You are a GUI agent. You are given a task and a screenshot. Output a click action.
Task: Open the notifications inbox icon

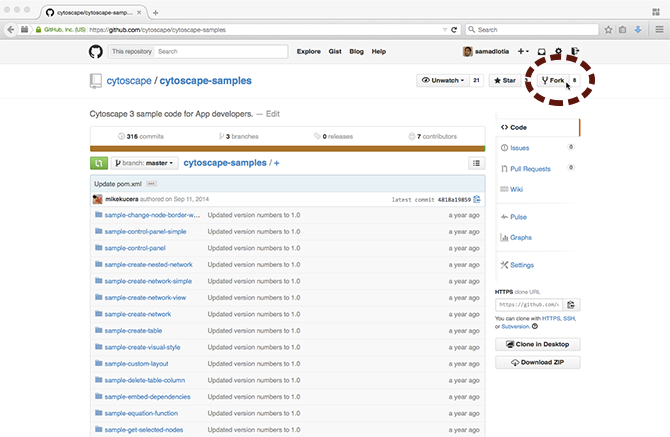pyautogui.click(x=541, y=52)
